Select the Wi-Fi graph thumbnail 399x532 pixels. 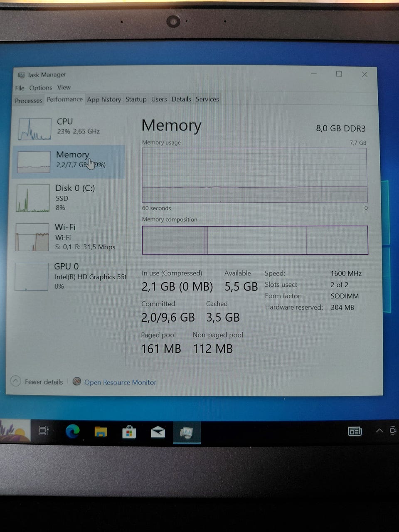pyautogui.click(x=32, y=237)
